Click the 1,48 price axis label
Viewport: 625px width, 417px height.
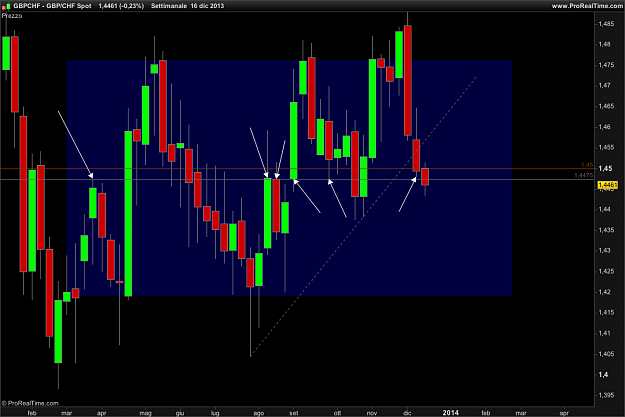pyautogui.click(x=605, y=44)
